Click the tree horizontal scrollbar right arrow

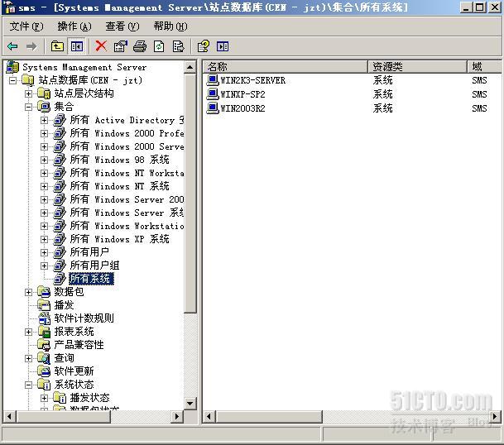click(177, 417)
